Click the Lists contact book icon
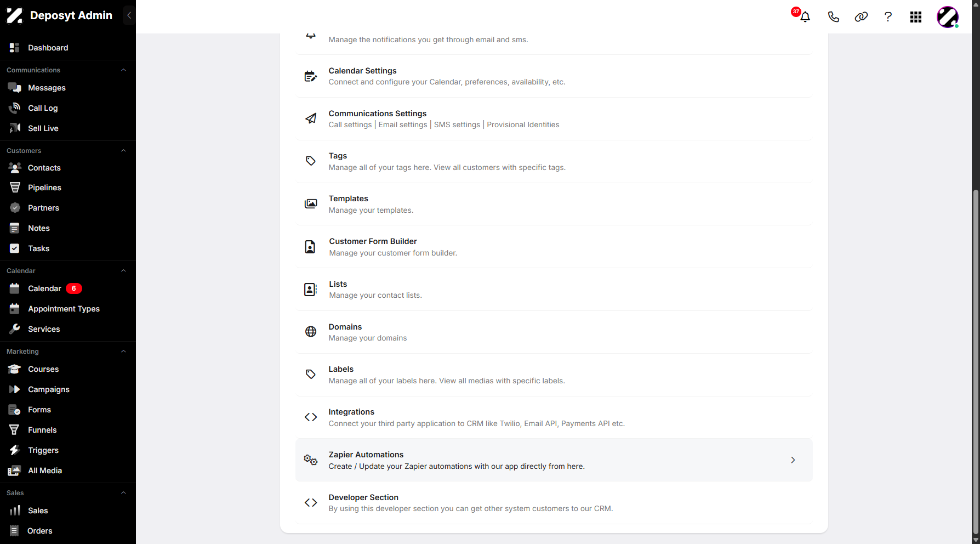Screen dimensions: 980x544 tap(310, 290)
